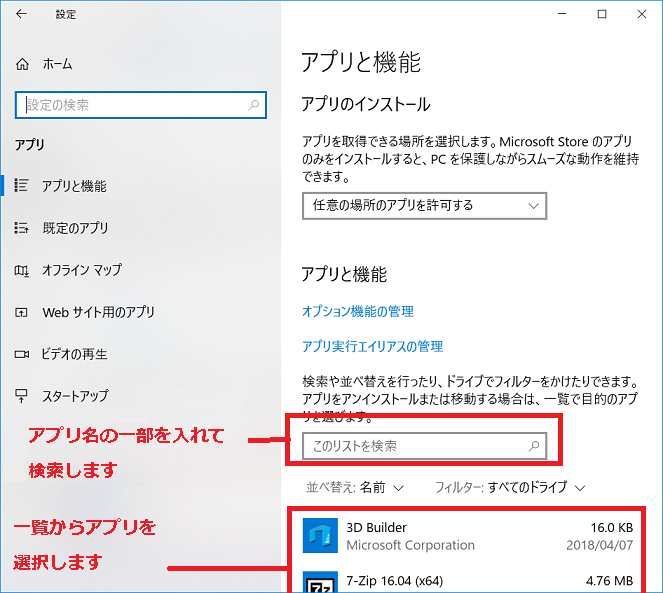
Task: Open アプリ実行エイリアスの管理 link
Action: (373, 346)
